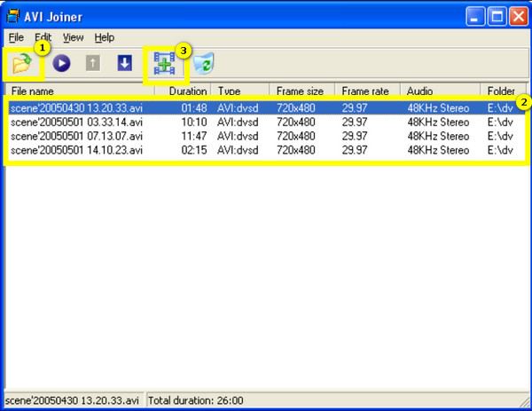
Task: Sort list by File name column header
Action: click(80, 91)
